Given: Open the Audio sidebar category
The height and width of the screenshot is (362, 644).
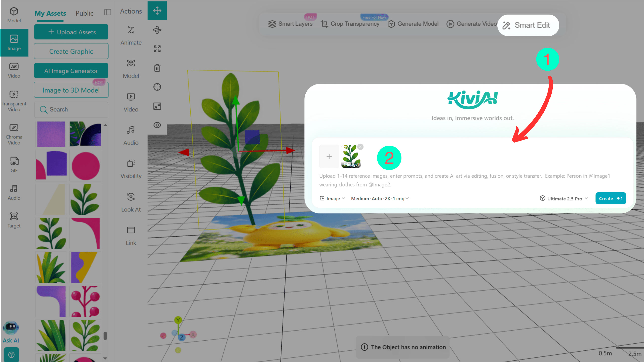Looking at the screenshot, I should [x=14, y=193].
